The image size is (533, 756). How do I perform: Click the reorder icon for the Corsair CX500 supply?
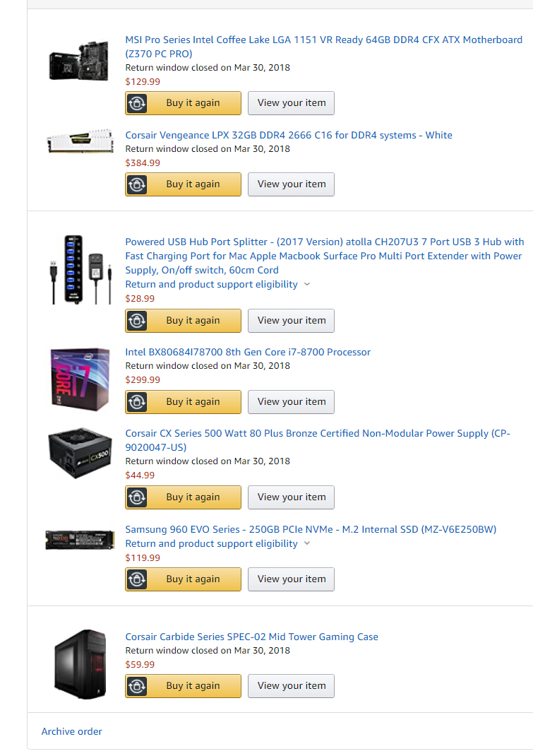coord(137,497)
